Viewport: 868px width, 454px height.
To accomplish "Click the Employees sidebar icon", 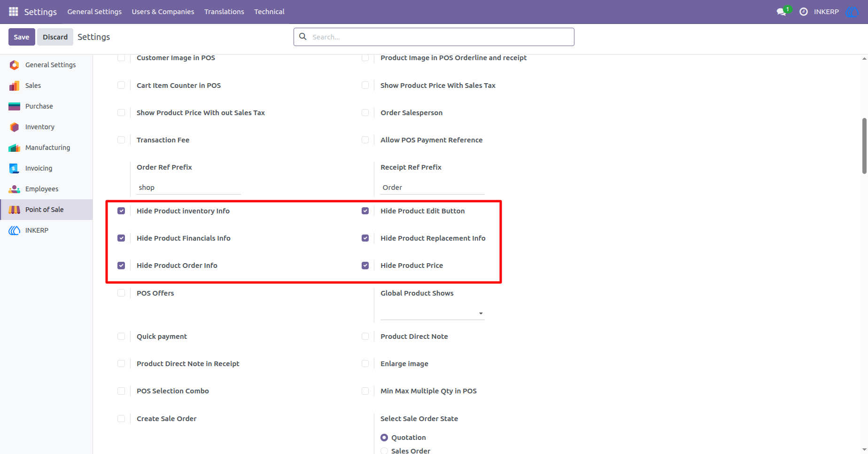I will coord(15,189).
